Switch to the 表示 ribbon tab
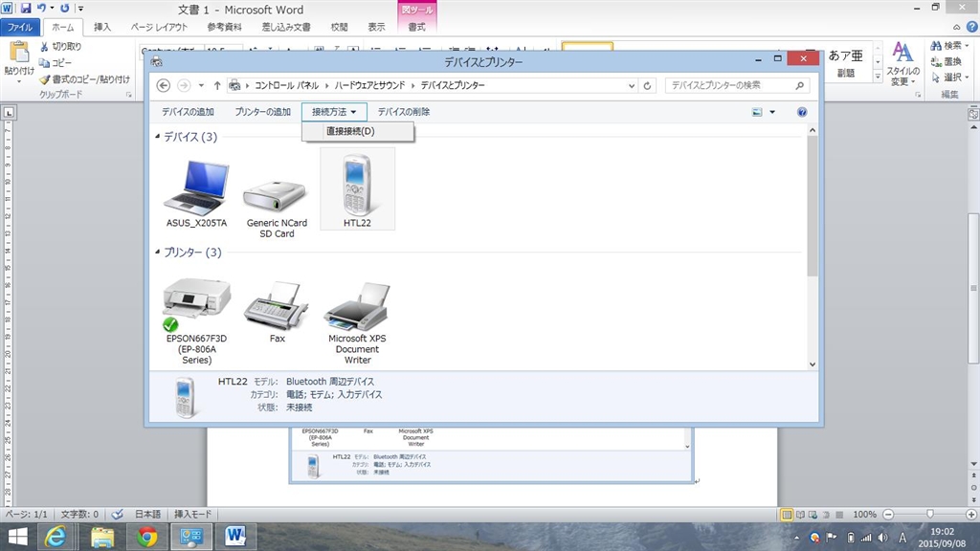 pos(376,27)
